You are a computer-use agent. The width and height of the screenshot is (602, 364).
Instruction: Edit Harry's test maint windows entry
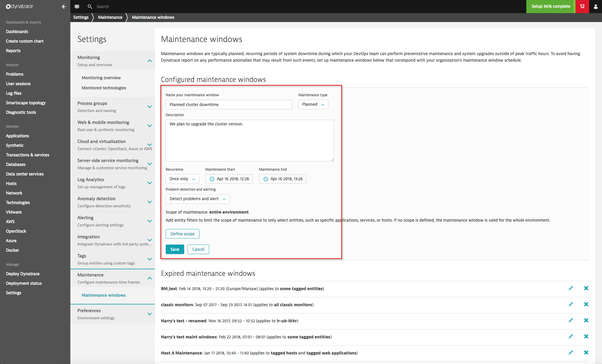click(571, 336)
